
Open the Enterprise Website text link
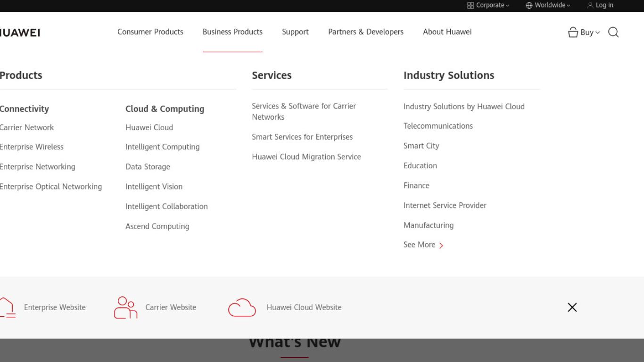point(55,307)
